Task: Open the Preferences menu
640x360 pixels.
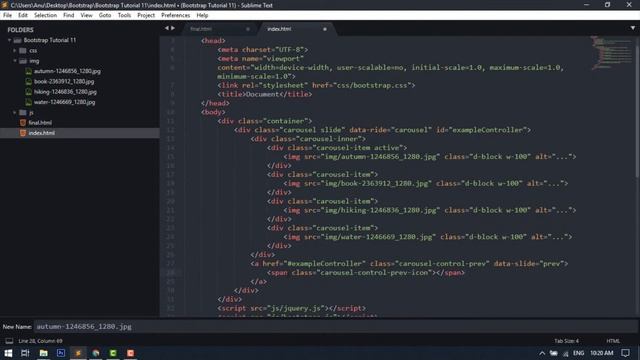Action: click(176, 16)
